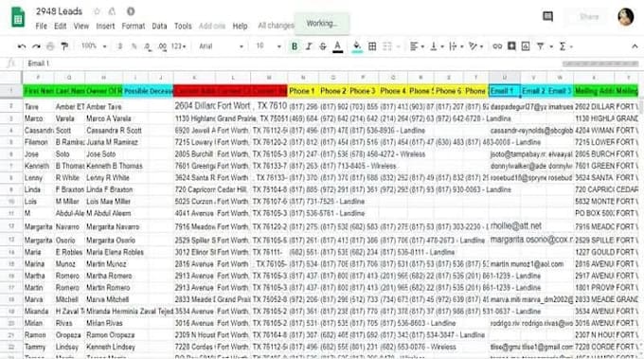Image resolution: width=644 pixels, height=359 pixels.
Task: Open the text rotation dropdown
Action: point(476,46)
